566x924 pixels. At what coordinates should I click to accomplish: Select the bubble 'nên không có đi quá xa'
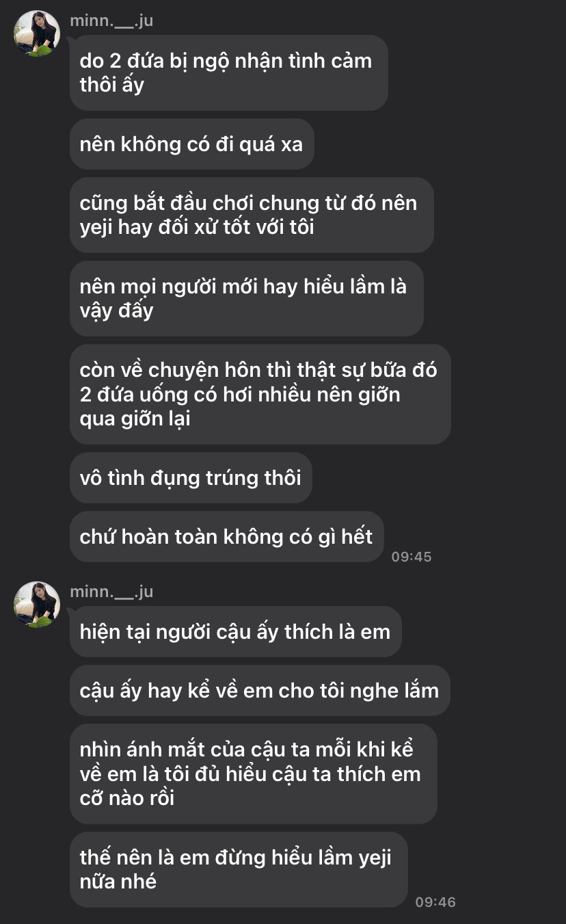point(192,144)
